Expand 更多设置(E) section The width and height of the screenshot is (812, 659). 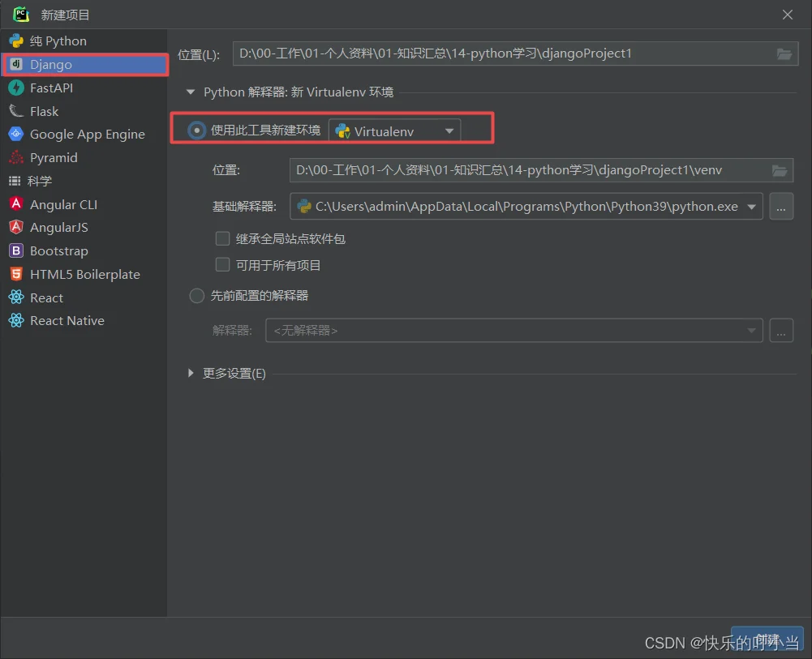(191, 373)
